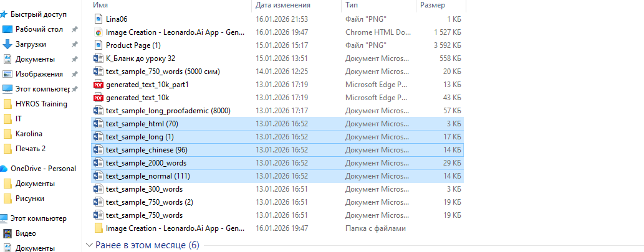This screenshot has height=252, width=644.
Task: Click the Тип column header
Action: pyautogui.click(x=352, y=5)
